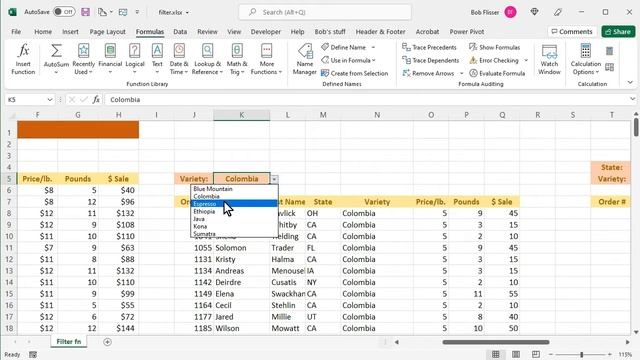640x360 pixels.
Task: Open the Error Checking dropdown arrow
Action: [x=526, y=60]
